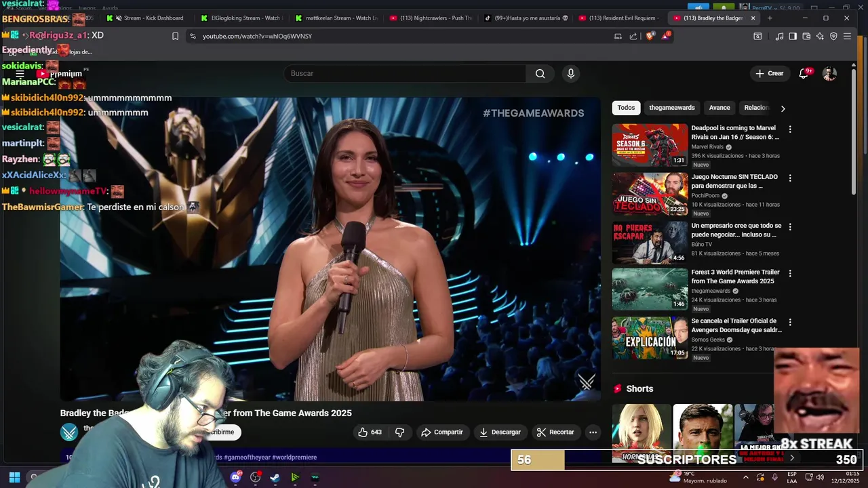Open the notifications bell
Screen dimensions: 868x488
[804, 73]
